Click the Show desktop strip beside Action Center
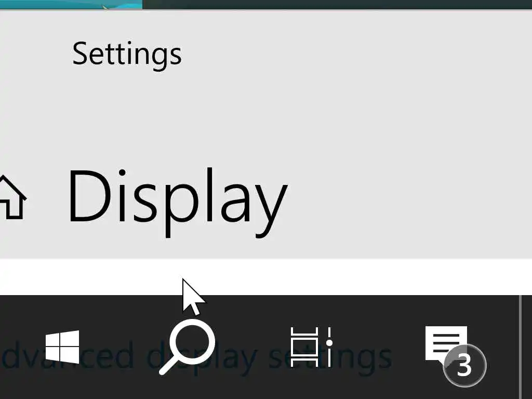 click(x=526, y=347)
